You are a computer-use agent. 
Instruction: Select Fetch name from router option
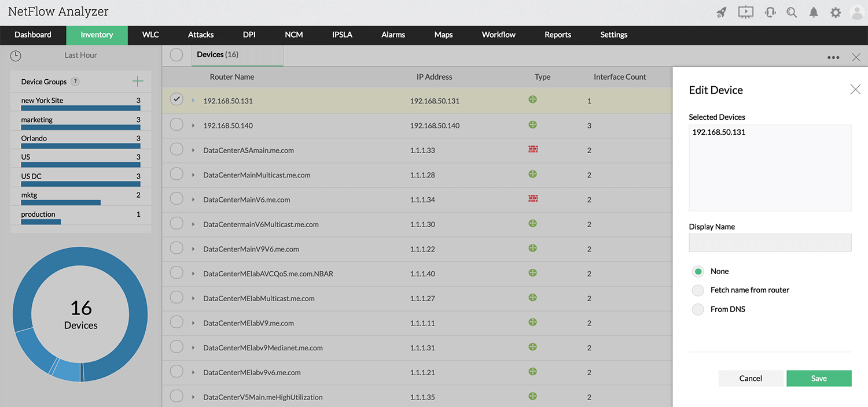pyautogui.click(x=698, y=290)
